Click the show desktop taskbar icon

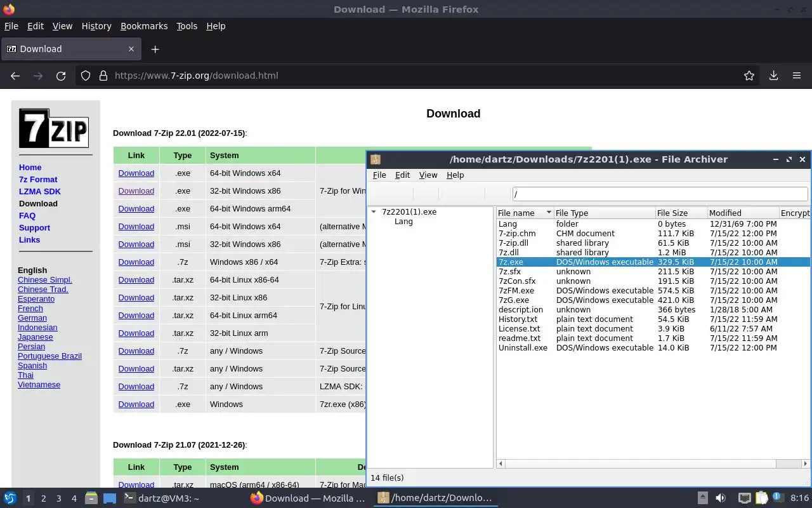(110, 498)
